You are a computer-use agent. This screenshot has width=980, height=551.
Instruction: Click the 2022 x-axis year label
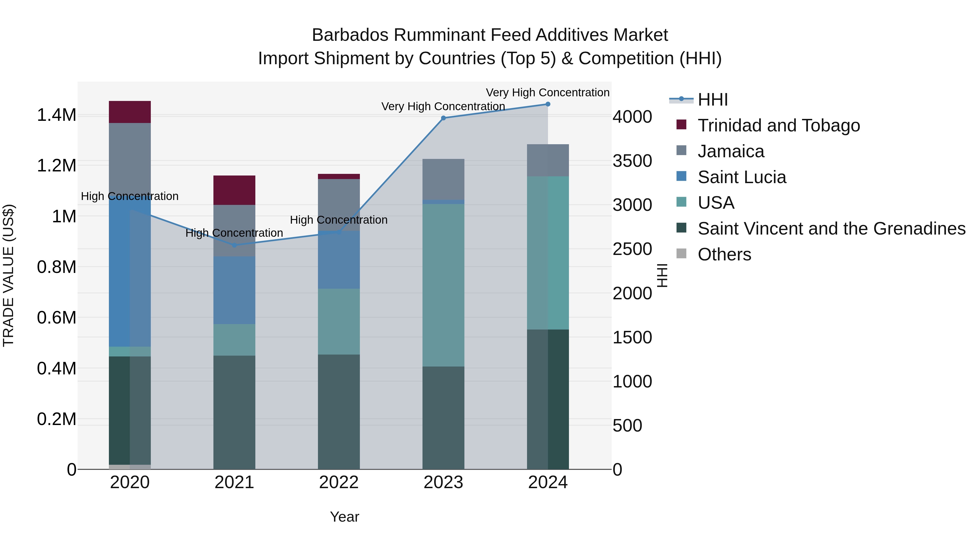click(339, 482)
